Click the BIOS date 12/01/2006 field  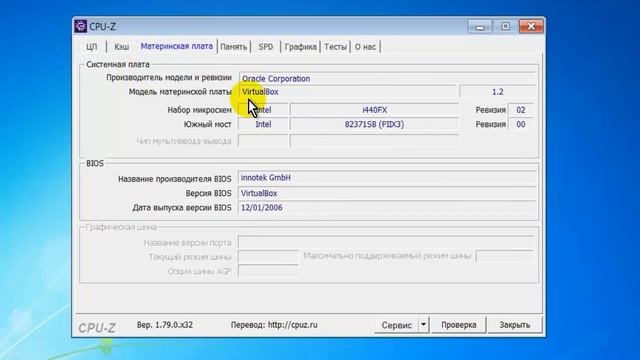point(387,208)
